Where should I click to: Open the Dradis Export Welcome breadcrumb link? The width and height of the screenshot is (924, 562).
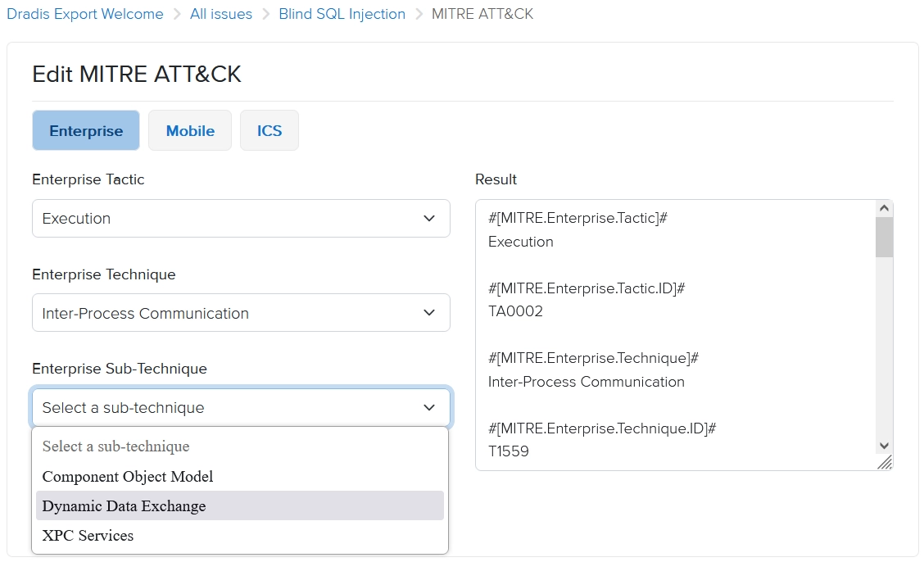[85, 14]
